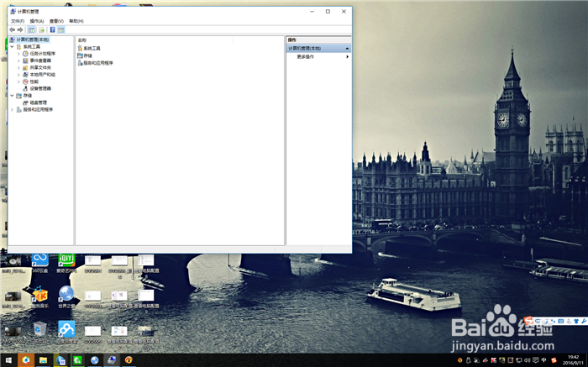The width and height of the screenshot is (588, 367).
Task: Expand the 性能 tree node
Action: [x=18, y=81]
